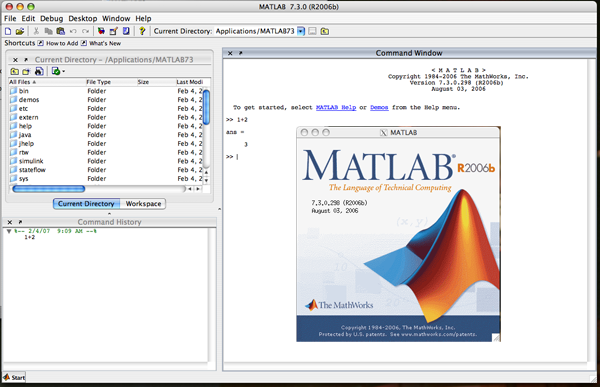Open the Profiler toolbar icon

(126, 31)
